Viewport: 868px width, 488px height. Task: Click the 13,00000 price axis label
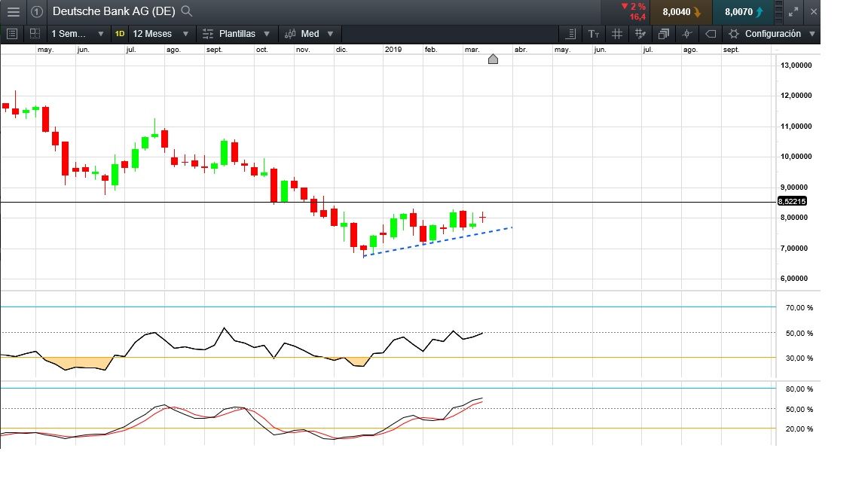[x=796, y=66]
